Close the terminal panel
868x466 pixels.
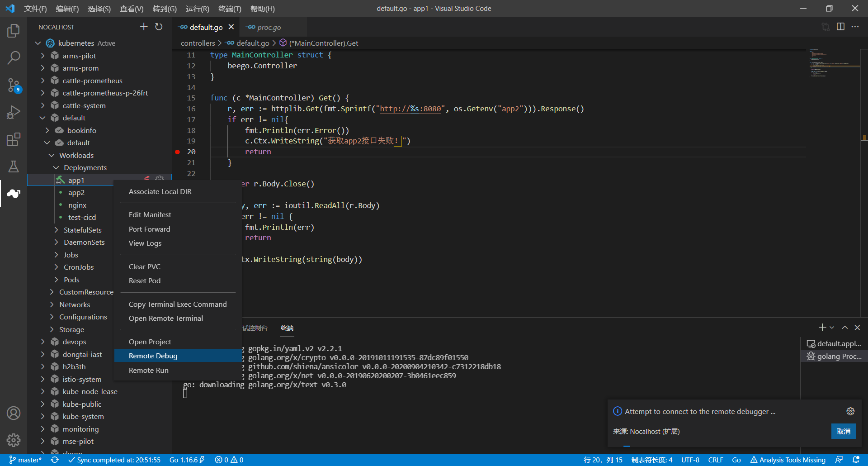[857, 327]
